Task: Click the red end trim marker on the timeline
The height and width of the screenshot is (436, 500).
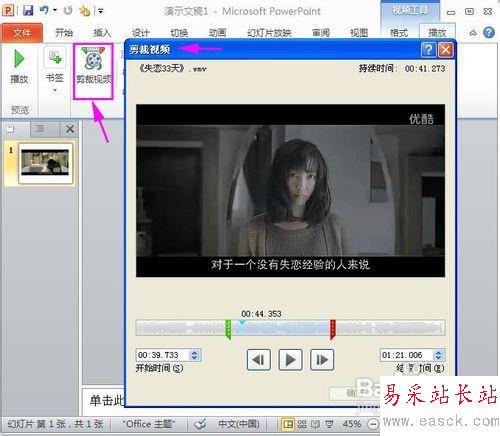Action: (333, 330)
